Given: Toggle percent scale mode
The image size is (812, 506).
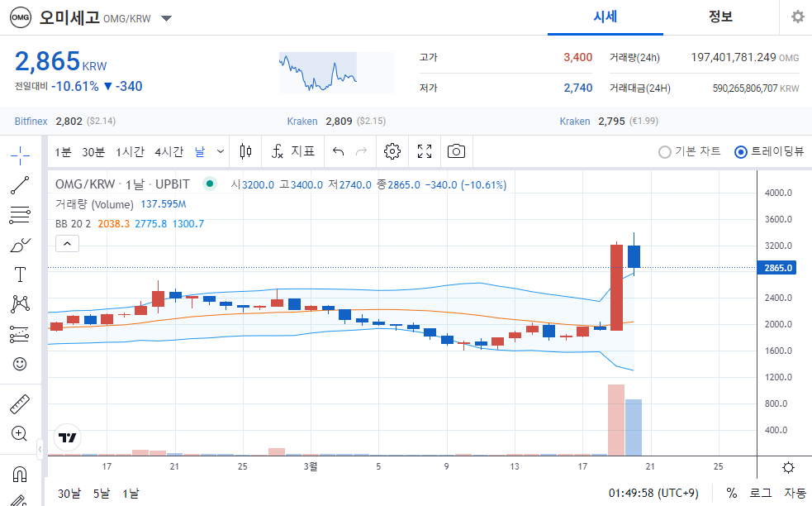Looking at the screenshot, I should 731,493.
